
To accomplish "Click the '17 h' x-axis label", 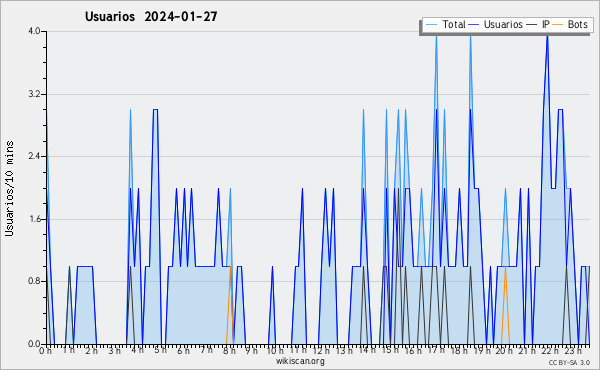I will (x=436, y=350).
